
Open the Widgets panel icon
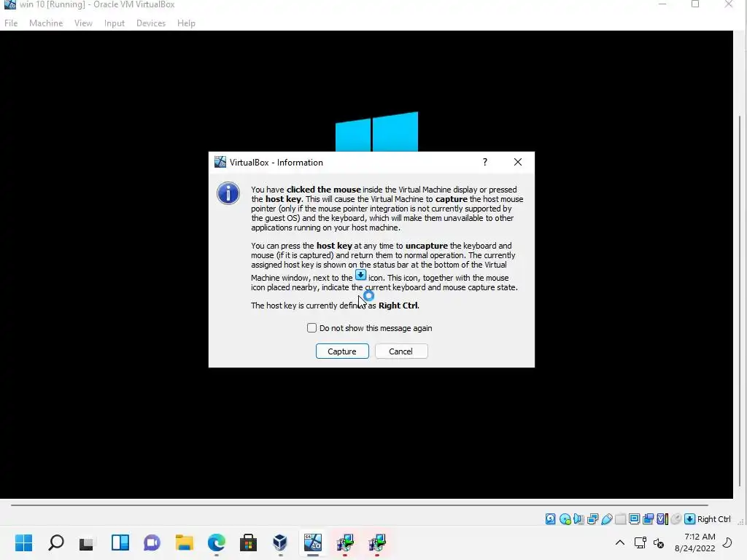(120, 542)
